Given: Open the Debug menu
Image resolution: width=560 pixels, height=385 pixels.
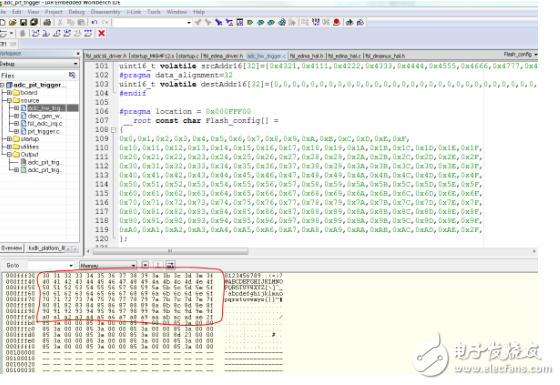Looking at the screenshot, I should click(76, 12).
